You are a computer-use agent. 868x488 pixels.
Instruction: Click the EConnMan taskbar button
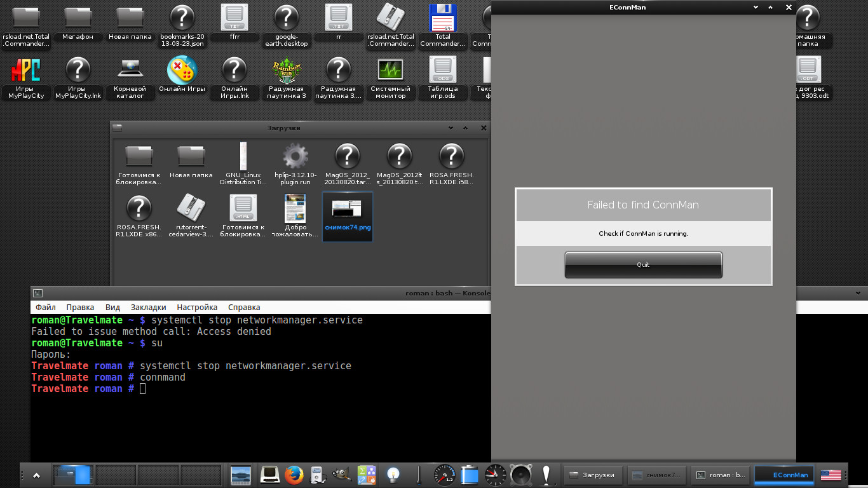point(784,475)
